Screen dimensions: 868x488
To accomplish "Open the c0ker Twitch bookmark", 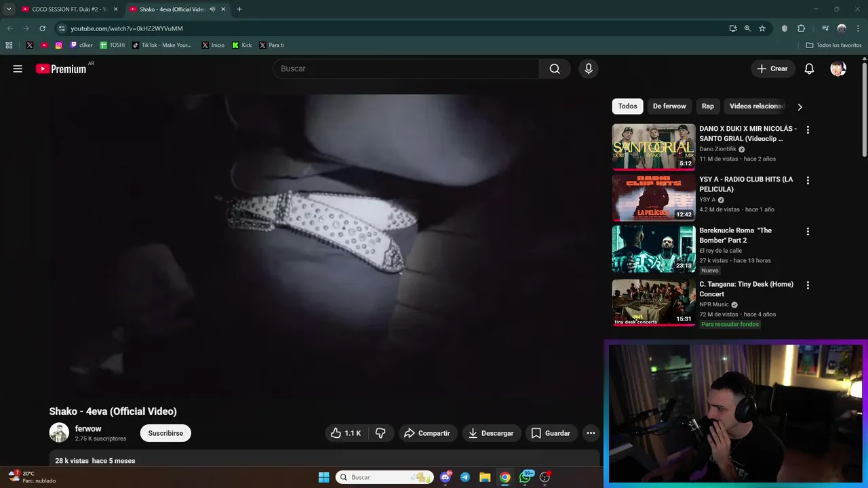I will (81, 45).
